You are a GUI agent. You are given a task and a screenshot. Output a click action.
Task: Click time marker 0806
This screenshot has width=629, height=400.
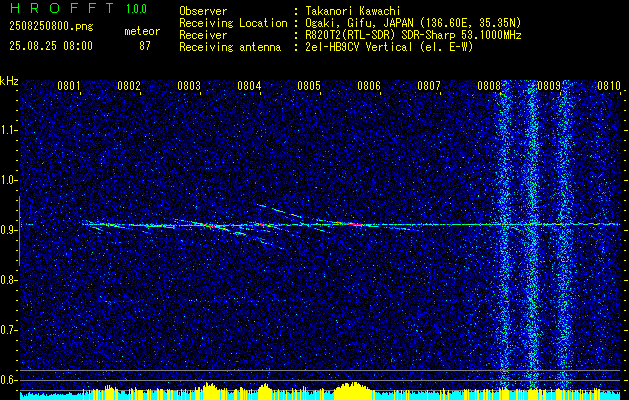tap(369, 86)
